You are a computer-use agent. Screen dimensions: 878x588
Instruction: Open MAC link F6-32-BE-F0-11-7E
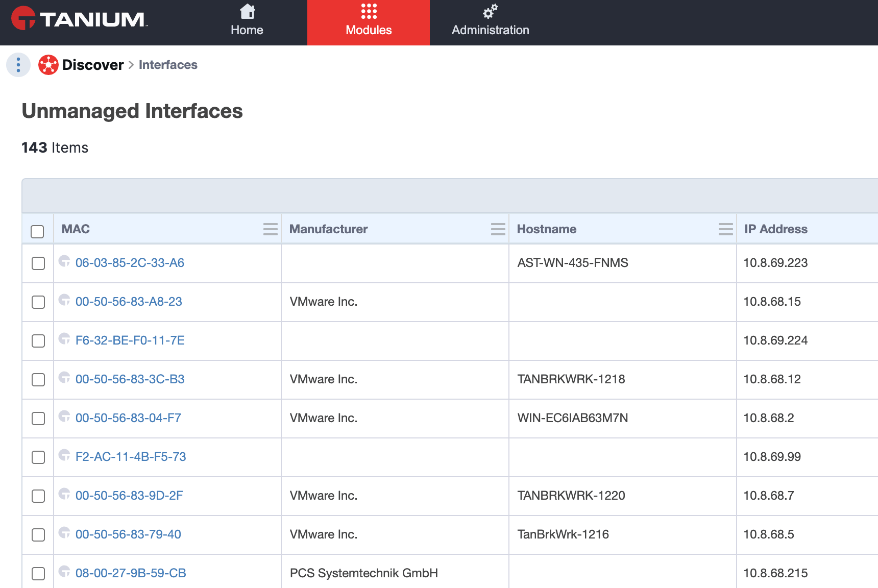[130, 340]
